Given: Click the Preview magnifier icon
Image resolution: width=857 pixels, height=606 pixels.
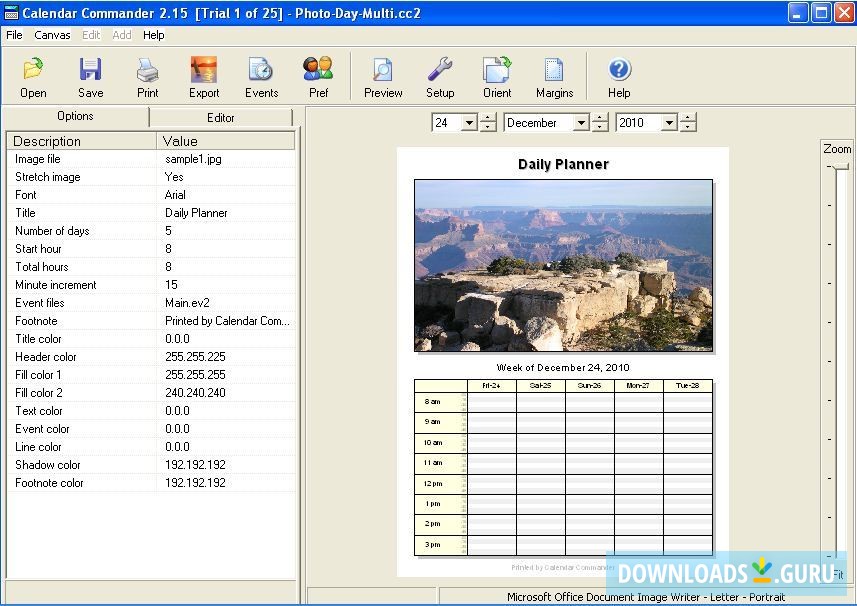Looking at the screenshot, I should pos(383,70).
